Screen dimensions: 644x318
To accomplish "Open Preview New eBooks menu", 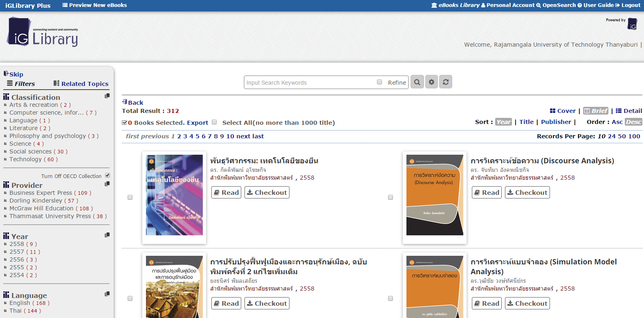I will pos(94,5).
